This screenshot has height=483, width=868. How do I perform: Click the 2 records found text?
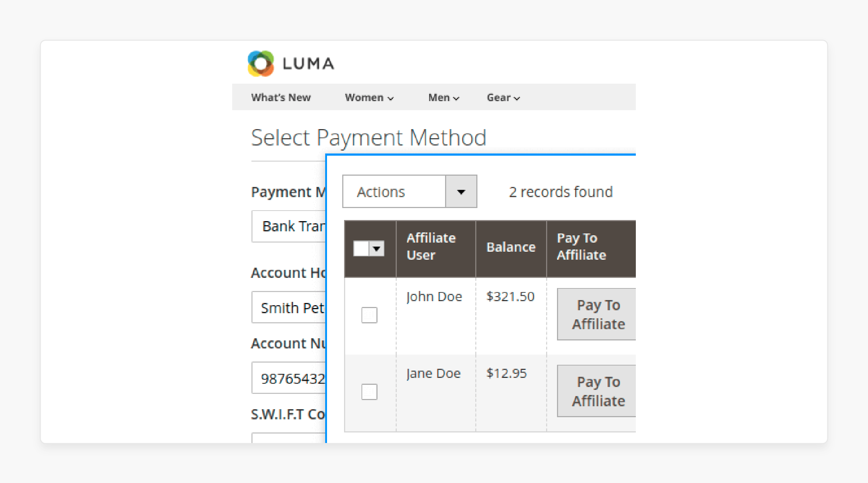point(561,192)
